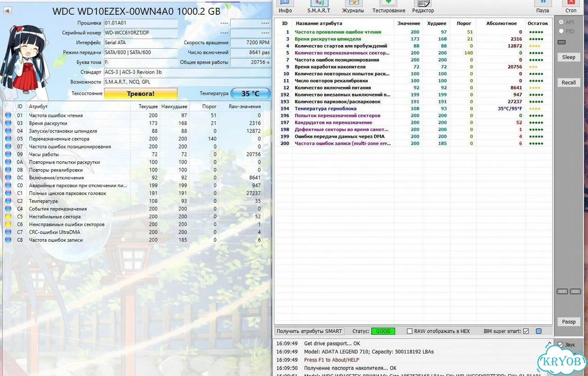Image resolution: width=588 pixels, height=376 pixels.
Task: Click the Sleep button in Victoria
Action: pos(569,57)
